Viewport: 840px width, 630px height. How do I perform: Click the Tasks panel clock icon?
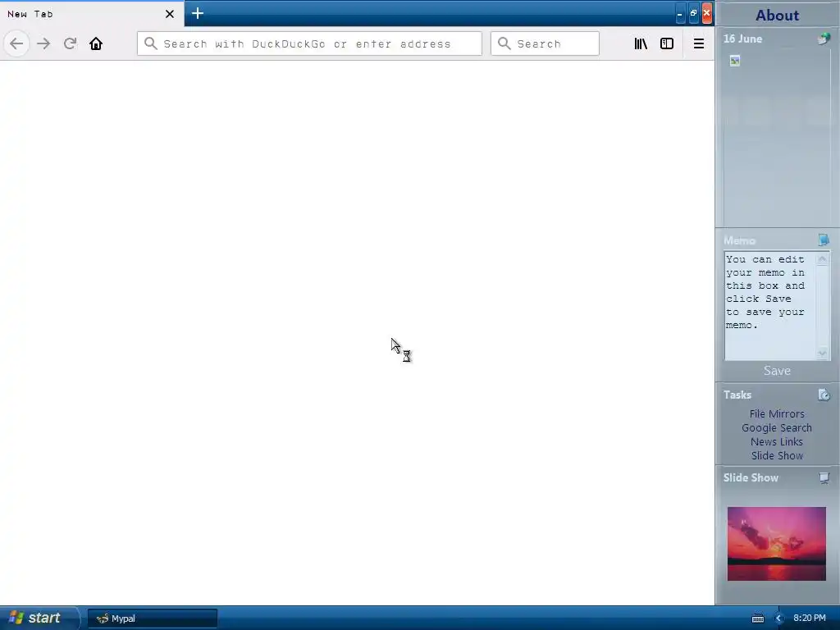coord(824,395)
